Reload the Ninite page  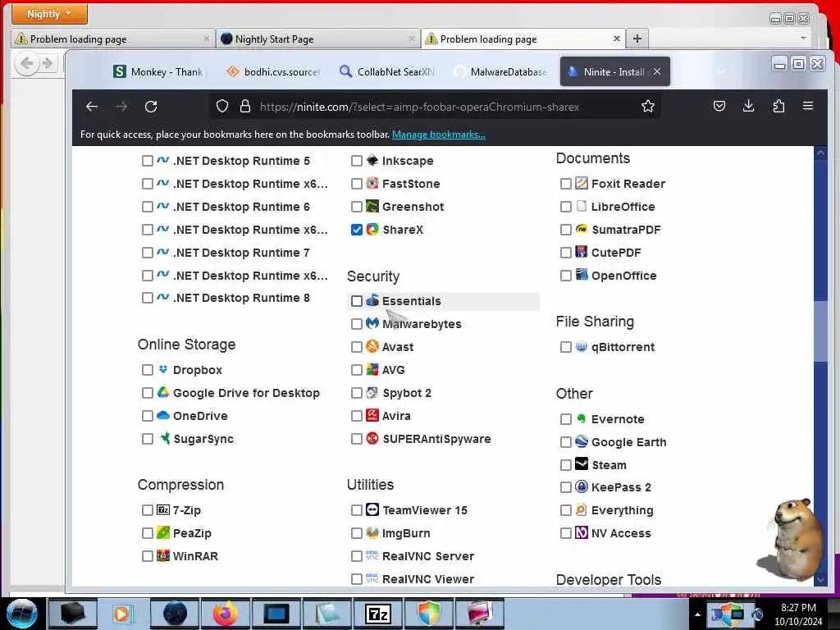151,107
